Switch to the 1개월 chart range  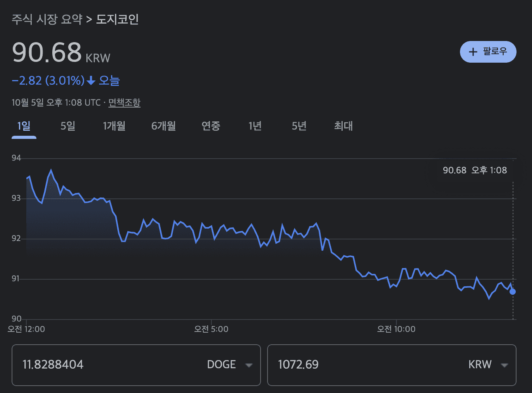(x=114, y=126)
